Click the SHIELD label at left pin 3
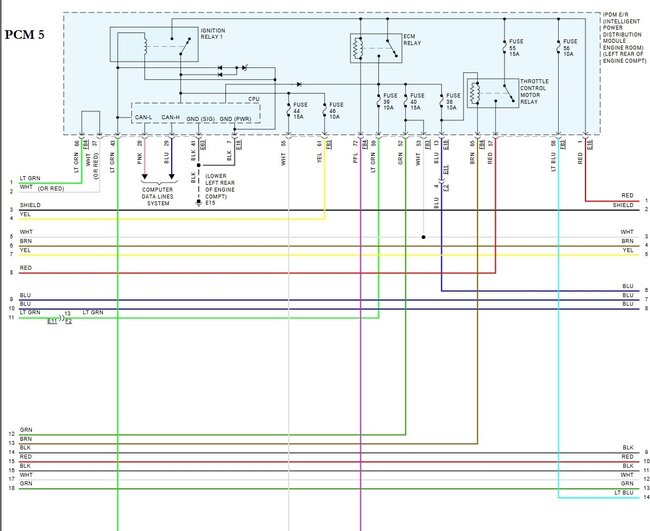The height and width of the screenshot is (531, 650). pos(30,205)
